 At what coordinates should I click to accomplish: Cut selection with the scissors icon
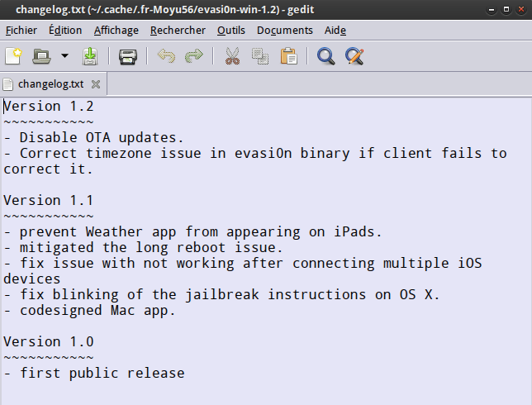[232, 56]
